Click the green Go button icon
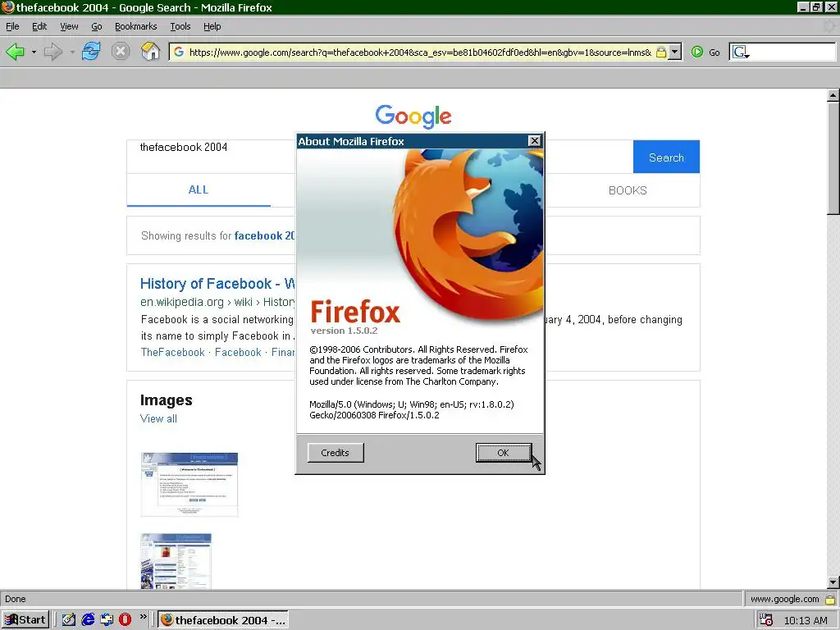 tap(697, 52)
